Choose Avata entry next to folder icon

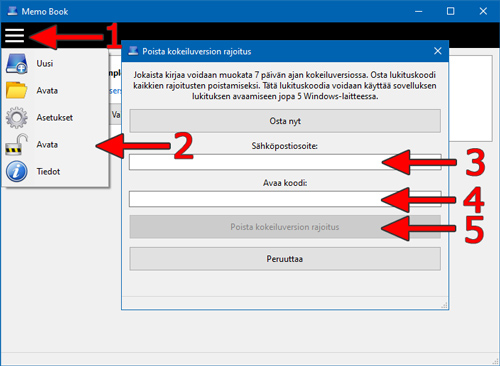click(56, 90)
